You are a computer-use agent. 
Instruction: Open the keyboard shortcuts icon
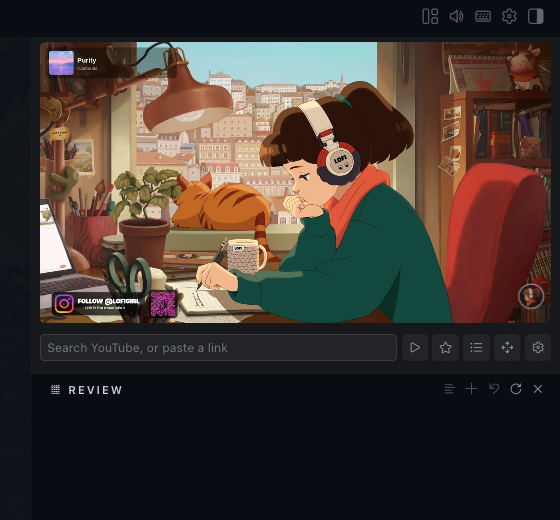coord(483,16)
